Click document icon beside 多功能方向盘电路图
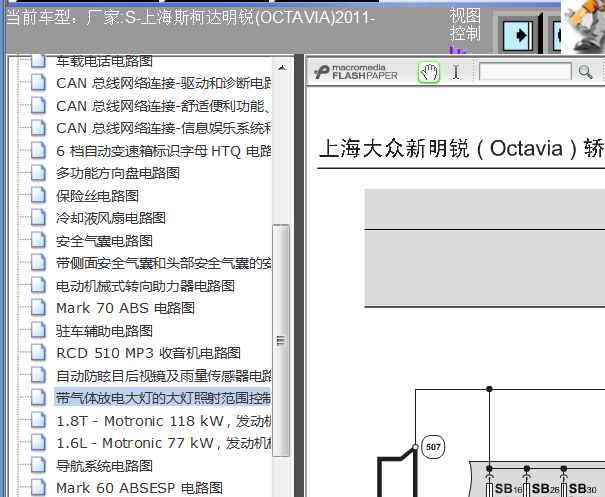 [38, 172]
